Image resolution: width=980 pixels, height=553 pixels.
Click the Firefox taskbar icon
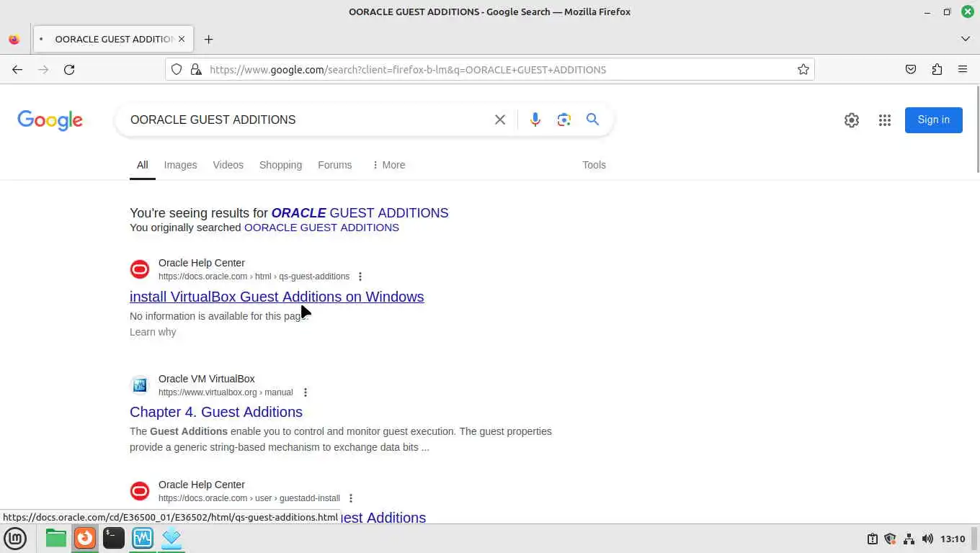[x=85, y=538]
